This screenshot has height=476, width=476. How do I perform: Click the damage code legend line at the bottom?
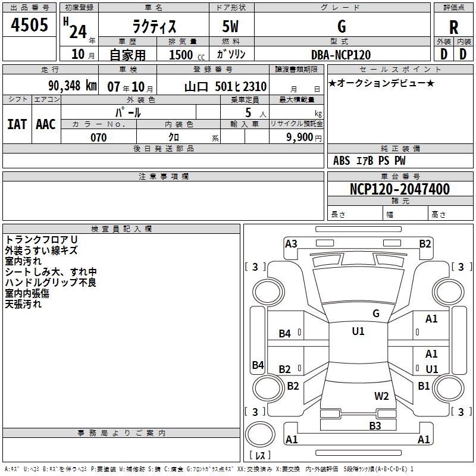[209, 469]
